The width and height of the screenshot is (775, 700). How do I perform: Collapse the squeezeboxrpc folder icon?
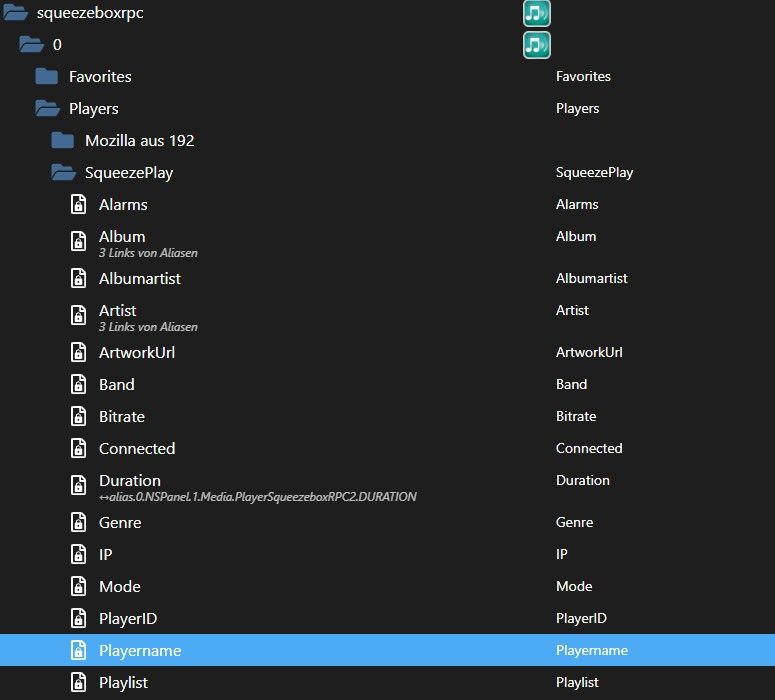click(15, 12)
